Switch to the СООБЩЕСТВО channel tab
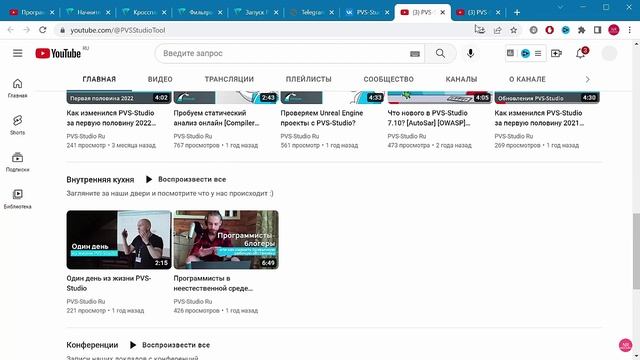Viewport: 640px width, 360px height. point(389,79)
